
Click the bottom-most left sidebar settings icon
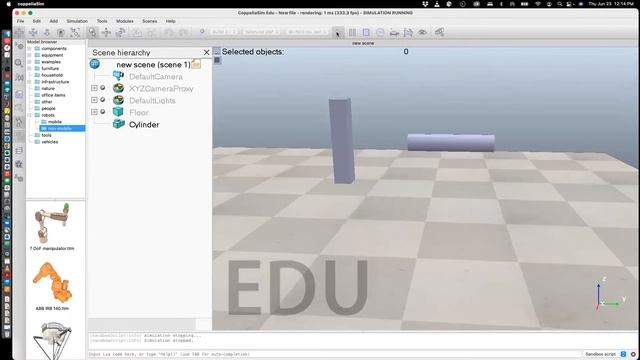(19, 178)
